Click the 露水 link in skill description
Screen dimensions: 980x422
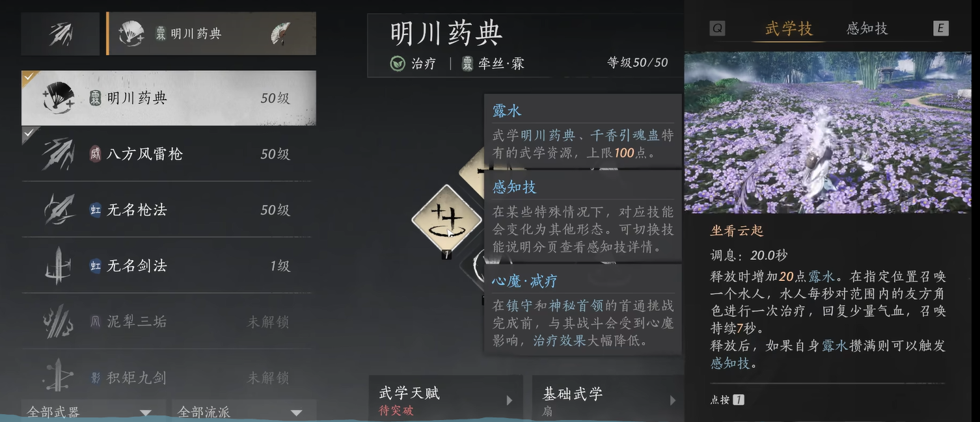834,347
